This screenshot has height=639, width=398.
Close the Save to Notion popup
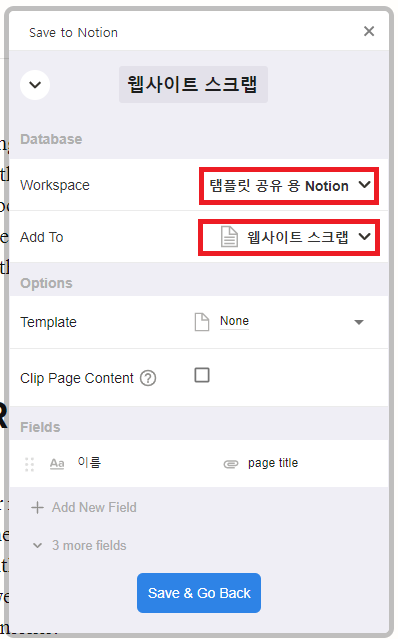[x=369, y=31]
